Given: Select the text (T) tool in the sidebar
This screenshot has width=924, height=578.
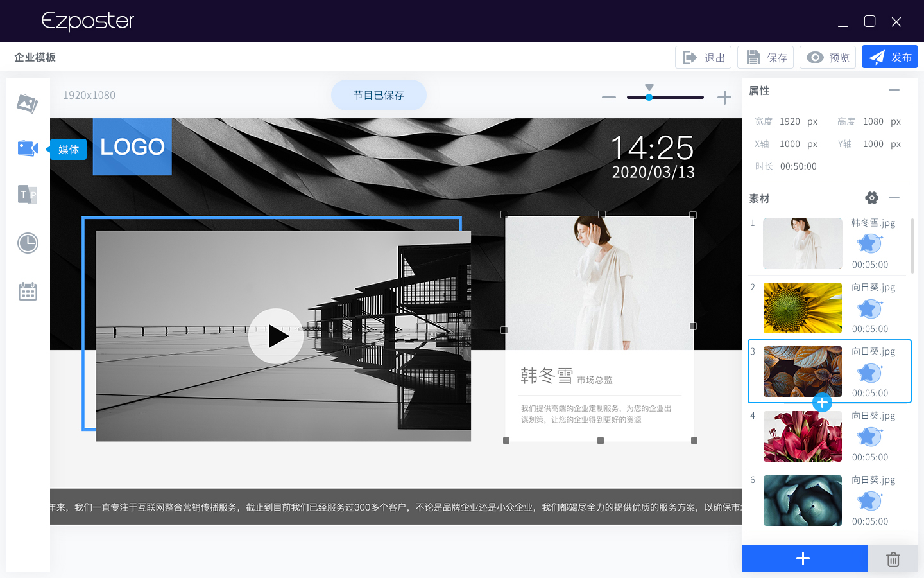Looking at the screenshot, I should pyautogui.click(x=28, y=195).
